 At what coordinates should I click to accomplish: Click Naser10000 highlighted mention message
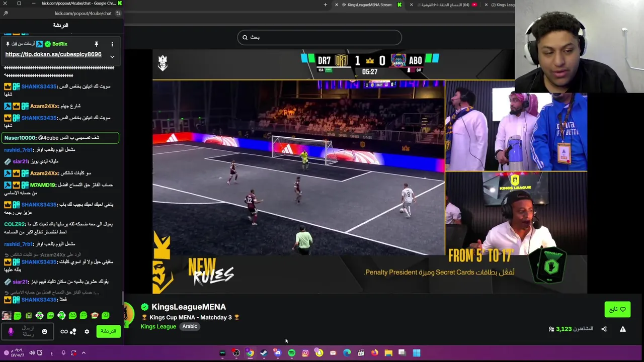tap(60, 138)
